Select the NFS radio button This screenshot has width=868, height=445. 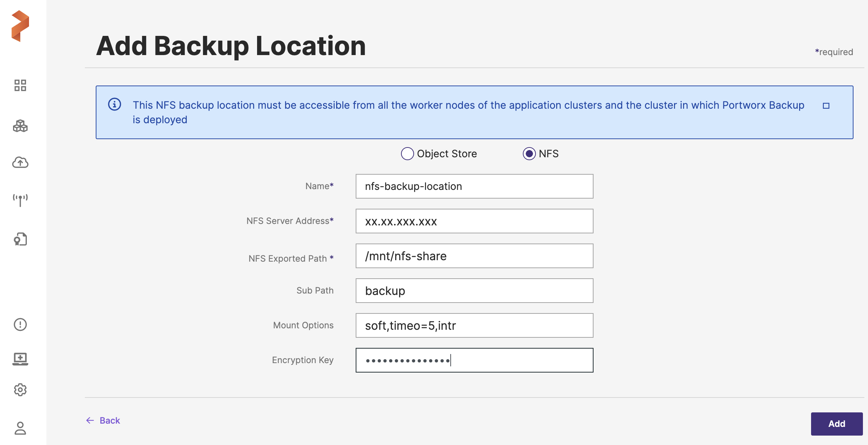(x=529, y=154)
